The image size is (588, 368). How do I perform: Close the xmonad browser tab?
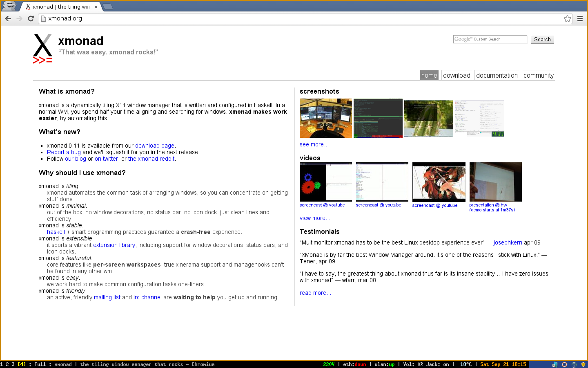pyautogui.click(x=96, y=7)
